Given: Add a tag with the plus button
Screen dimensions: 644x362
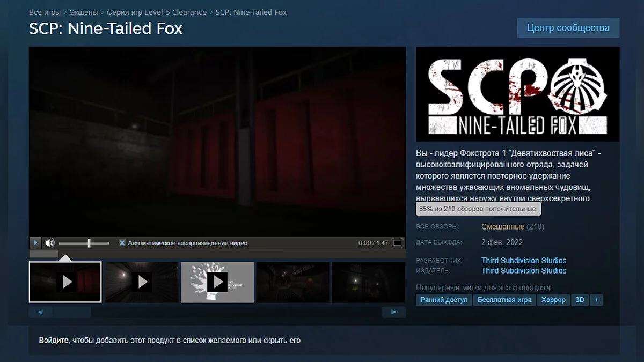Looking at the screenshot, I should [596, 300].
